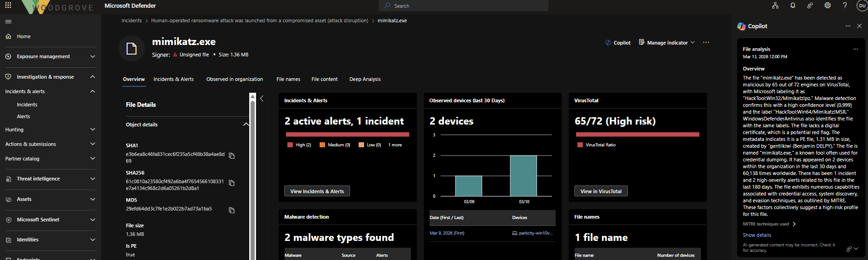Click the notifications bell icon
The height and width of the screenshot is (260, 868).
tap(793, 5)
